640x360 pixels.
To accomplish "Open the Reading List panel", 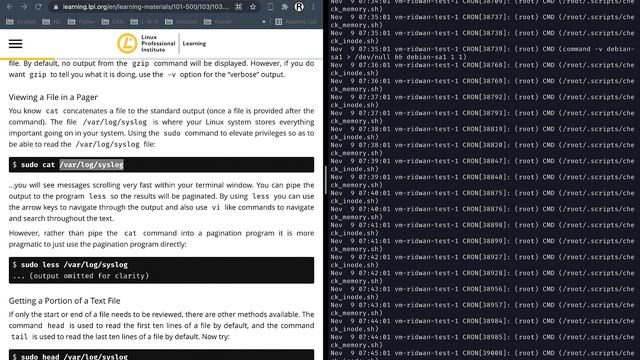I will click(296, 22).
